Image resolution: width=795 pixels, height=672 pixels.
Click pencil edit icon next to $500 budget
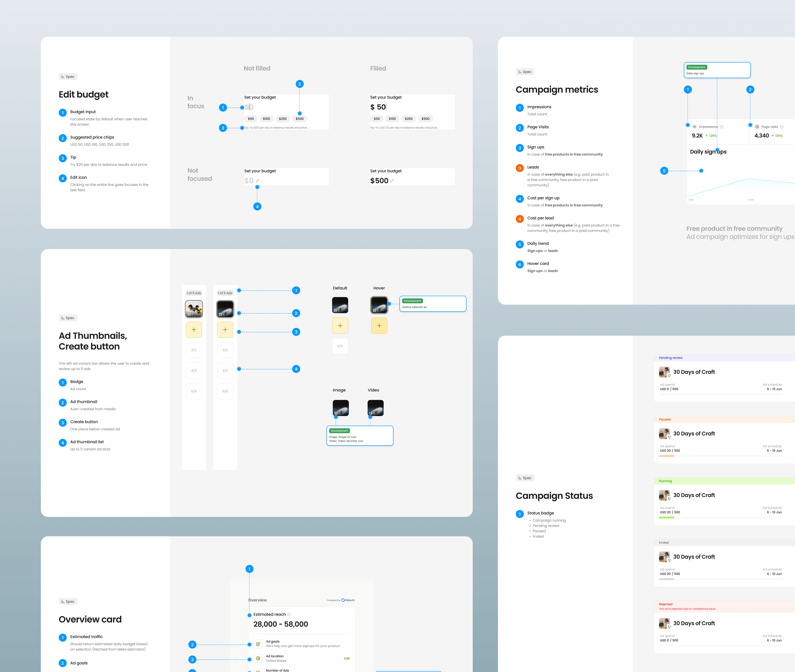[392, 181]
